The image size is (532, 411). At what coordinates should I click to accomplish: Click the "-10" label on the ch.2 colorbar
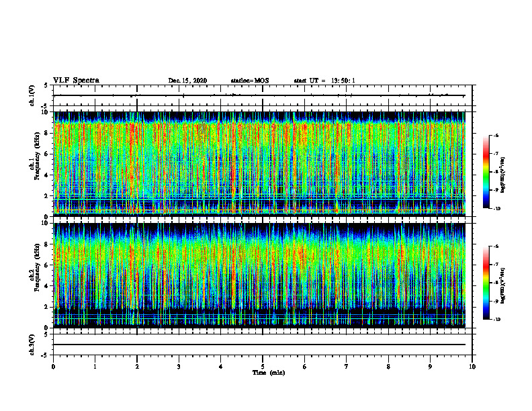coord(496,320)
